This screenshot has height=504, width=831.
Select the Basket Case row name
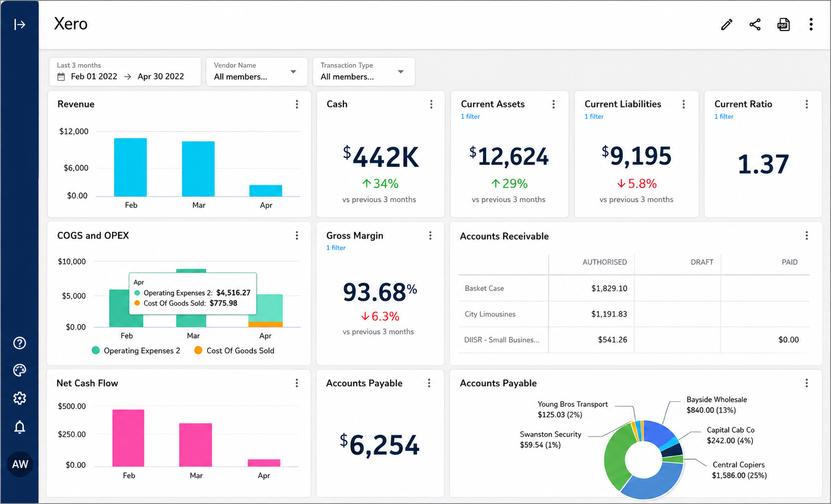point(484,288)
